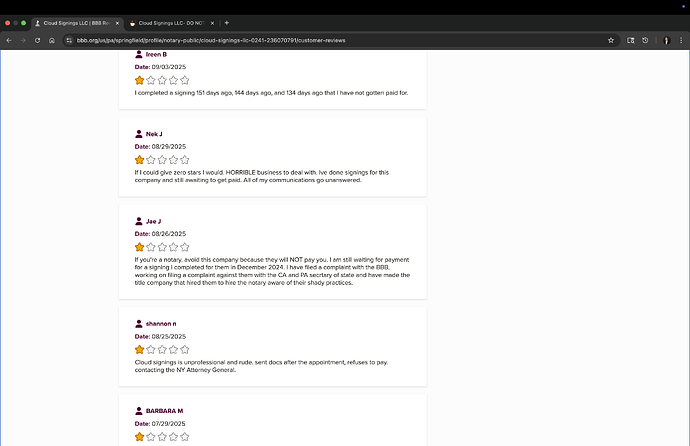This screenshot has height=446, width=690.
Task: Close the 'Cloud Signings LLC- DO NOT' tab
Action: coord(213,22)
